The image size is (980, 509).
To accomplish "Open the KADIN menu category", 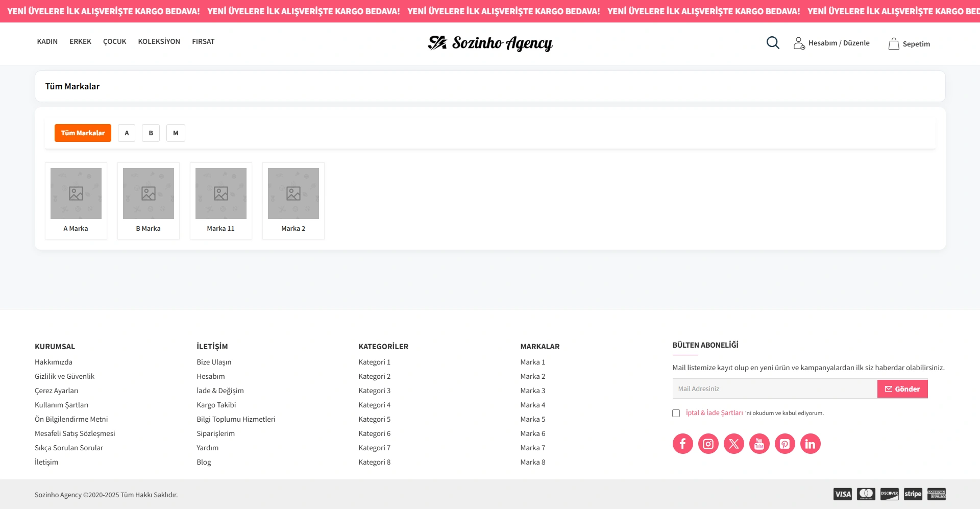I will coord(47,41).
